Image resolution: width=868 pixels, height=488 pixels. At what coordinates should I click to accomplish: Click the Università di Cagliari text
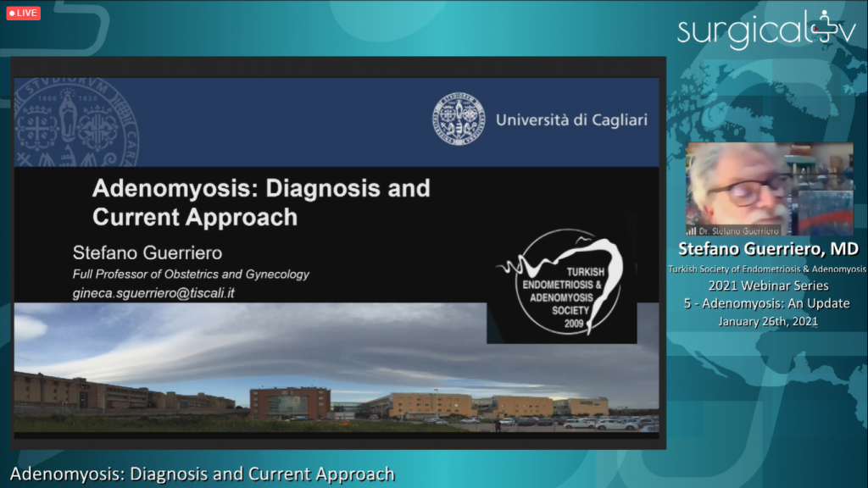[x=570, y=119]
